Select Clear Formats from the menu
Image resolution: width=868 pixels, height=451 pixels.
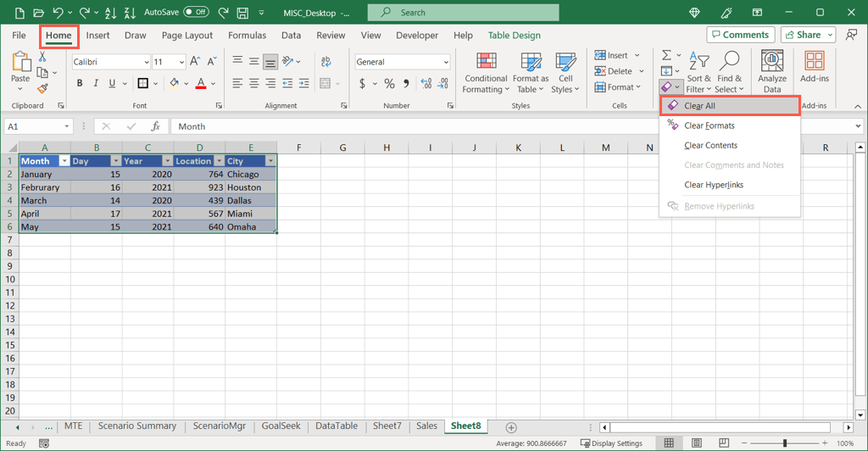pos(709,125)
